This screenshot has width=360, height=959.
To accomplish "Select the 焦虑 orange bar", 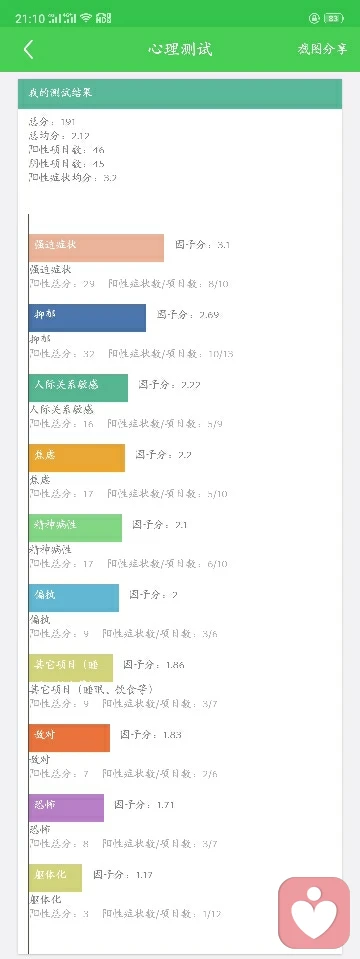I will click(x=76, y=458).
